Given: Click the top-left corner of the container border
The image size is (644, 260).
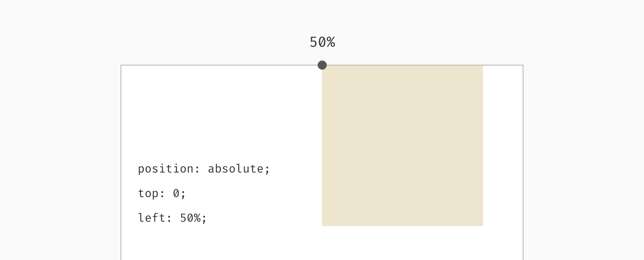Looking at the screenshot, I should click(121, 65).
